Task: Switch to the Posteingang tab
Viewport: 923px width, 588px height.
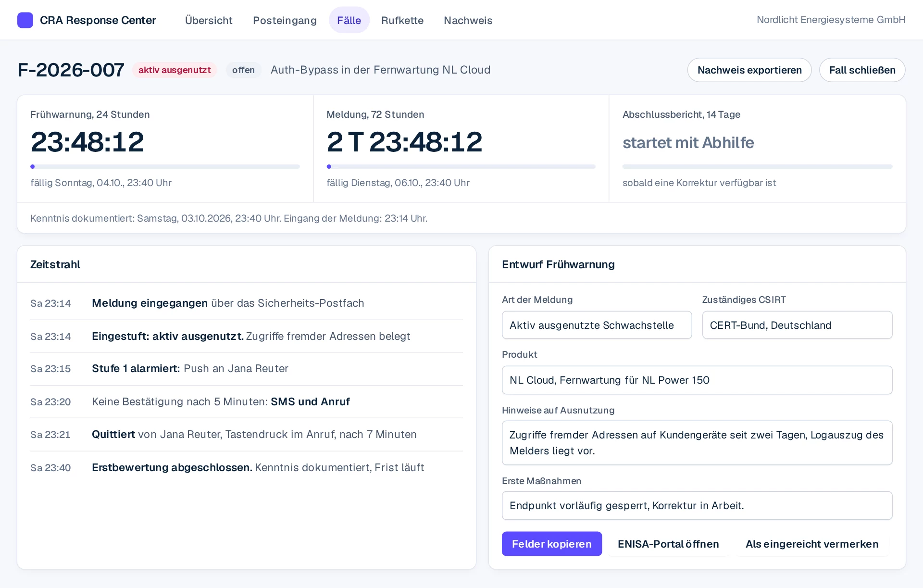Action: tap(285, 20)
